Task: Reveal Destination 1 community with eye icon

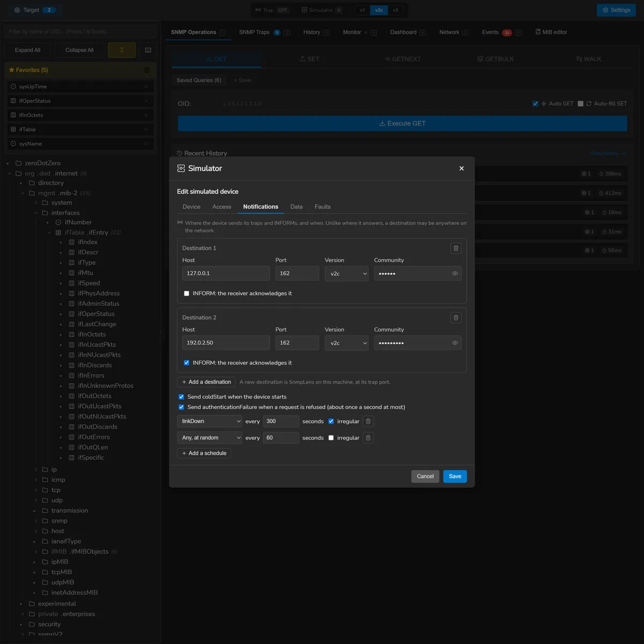Action: pyautogui.click(x=455, y=273)
